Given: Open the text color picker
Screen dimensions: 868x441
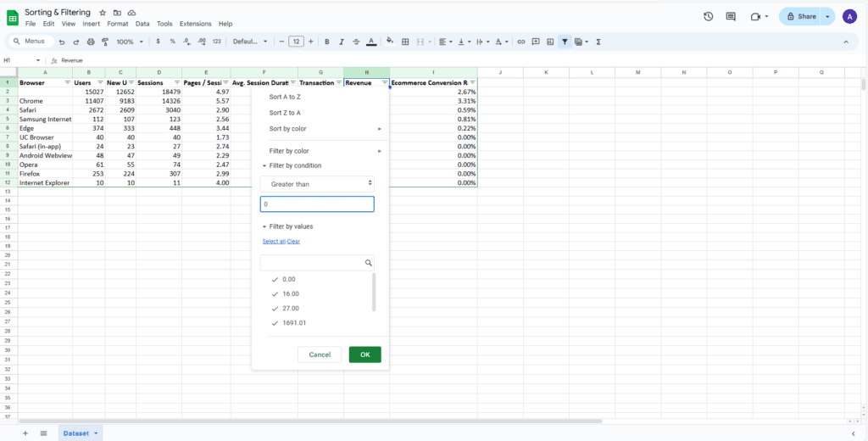Looking at the screenshot, I should point(371,42).
